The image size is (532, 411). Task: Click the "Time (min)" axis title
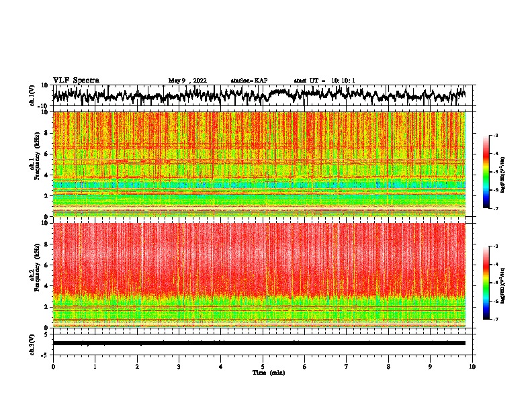[269, 373]
